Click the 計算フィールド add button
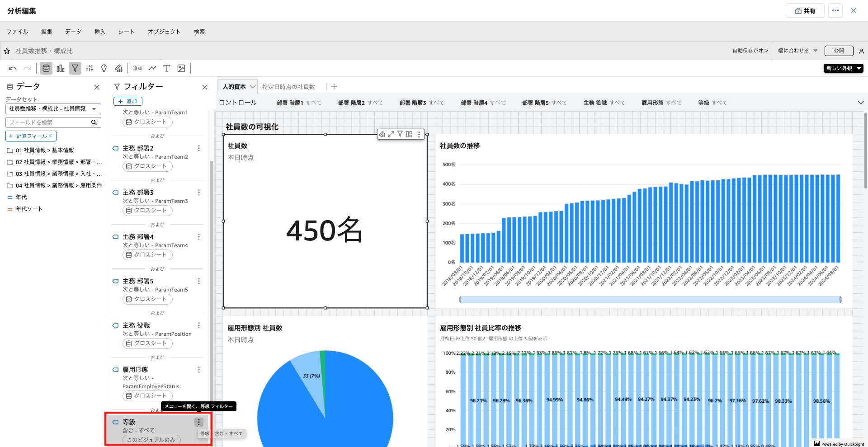This screenshot has width=868, height=447. [x=31, y=136]
